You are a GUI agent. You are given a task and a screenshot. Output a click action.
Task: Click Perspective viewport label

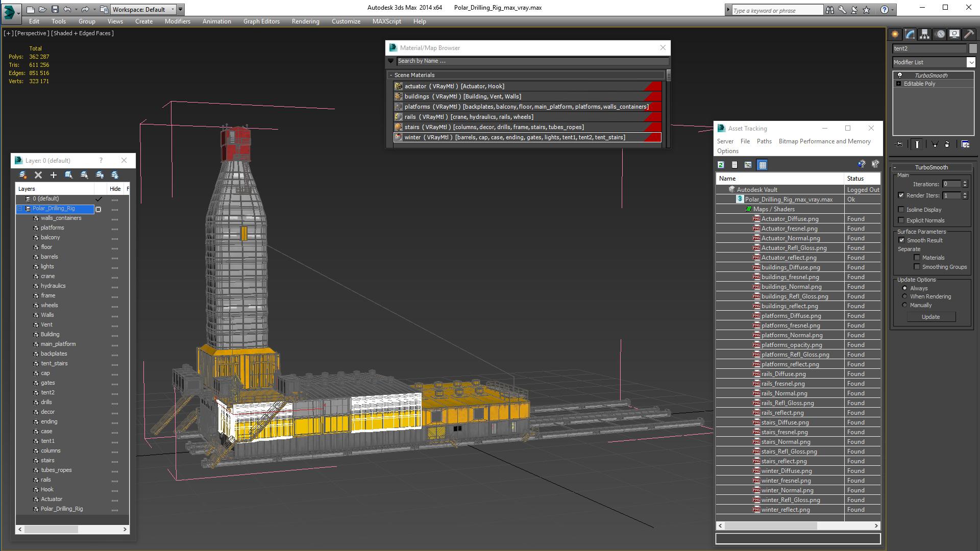32,33
